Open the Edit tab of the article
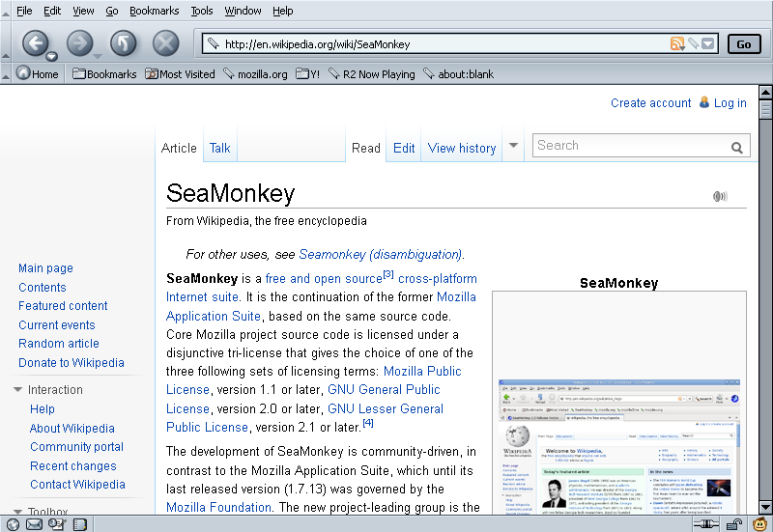Screen dimensions: 773x532 [404, 148]
